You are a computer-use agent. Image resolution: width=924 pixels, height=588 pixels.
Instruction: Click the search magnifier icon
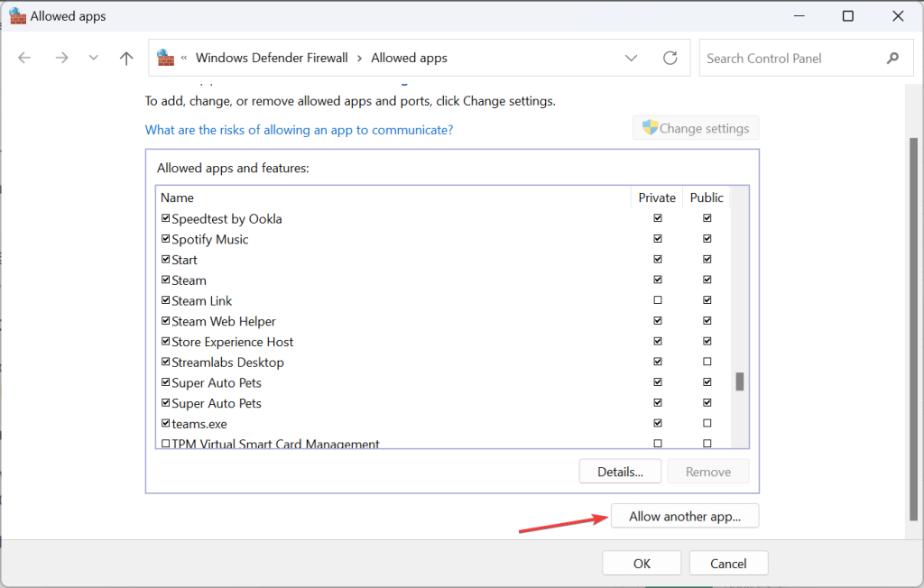[x=892, y=58]
